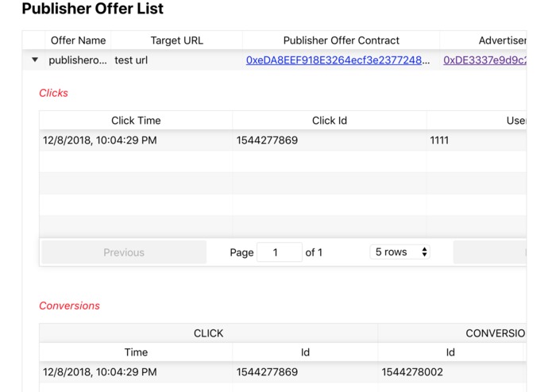The height and width of the screenshot is (392, 552).
Task: Open the 0xDE3337e9d9c advertiser link
Action: coord(484,60)
